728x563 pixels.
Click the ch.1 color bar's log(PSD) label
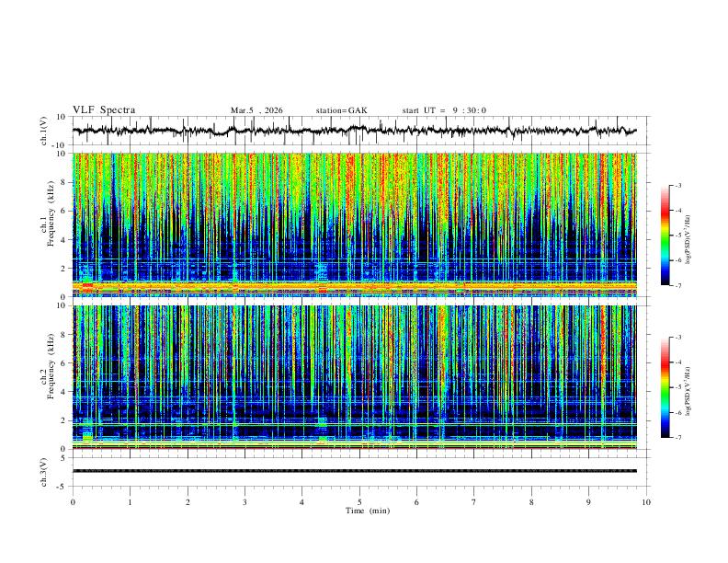688,240
